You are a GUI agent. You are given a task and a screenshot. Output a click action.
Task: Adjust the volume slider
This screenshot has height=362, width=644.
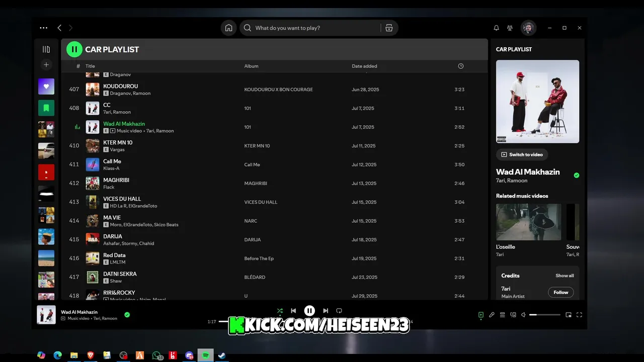(x=545, y=315)
